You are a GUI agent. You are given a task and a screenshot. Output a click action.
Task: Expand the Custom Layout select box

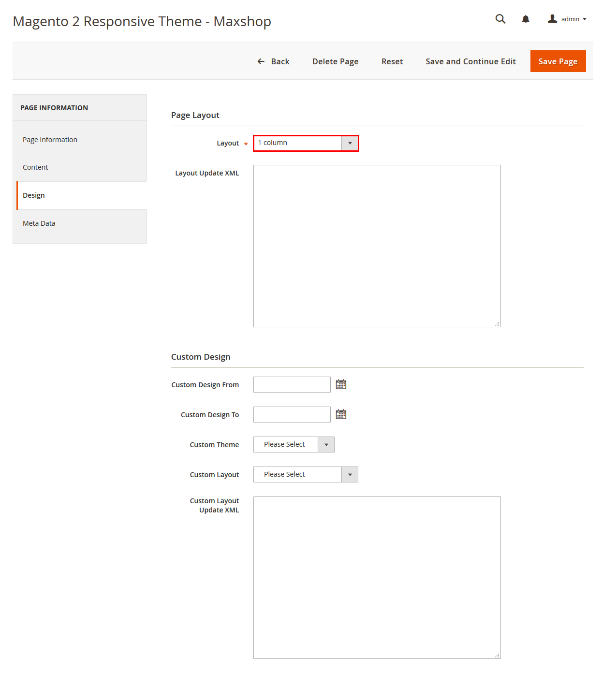coord(305,474)
